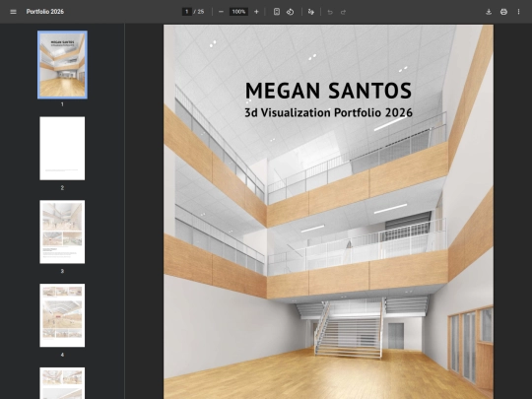Screen dimensions: 532x399
Task: Click the zoom out minus icon
Action: 221,12
